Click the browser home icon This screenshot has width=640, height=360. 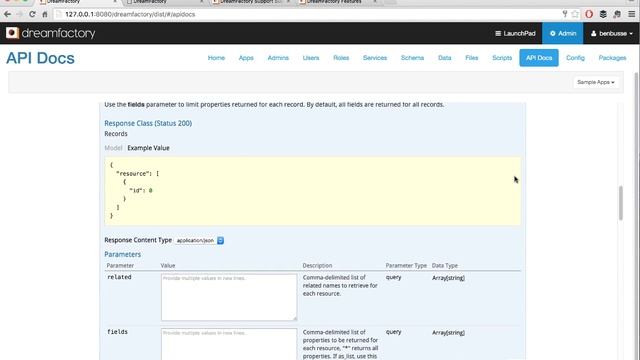tap(44, 14)
